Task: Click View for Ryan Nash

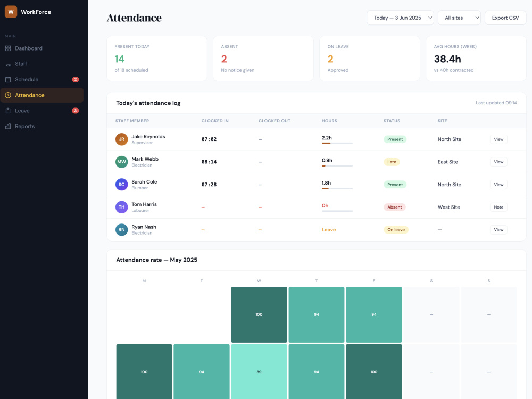Action: 498,230
